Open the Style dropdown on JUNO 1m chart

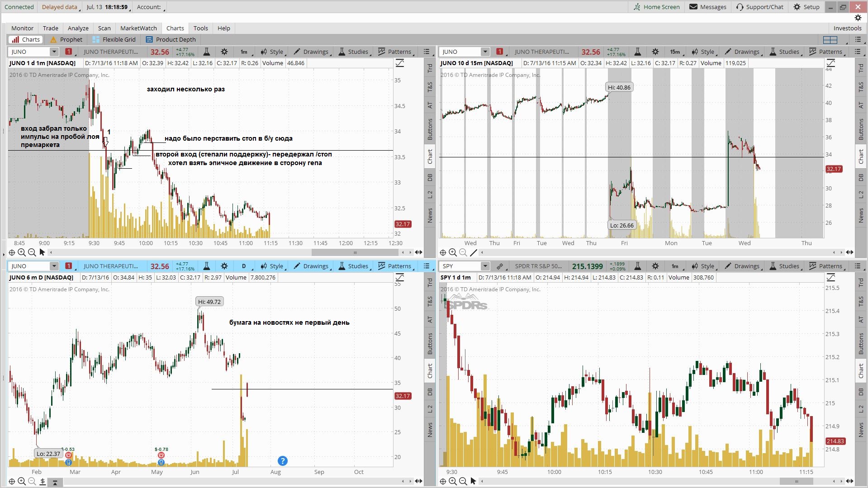tap(272, 52)
